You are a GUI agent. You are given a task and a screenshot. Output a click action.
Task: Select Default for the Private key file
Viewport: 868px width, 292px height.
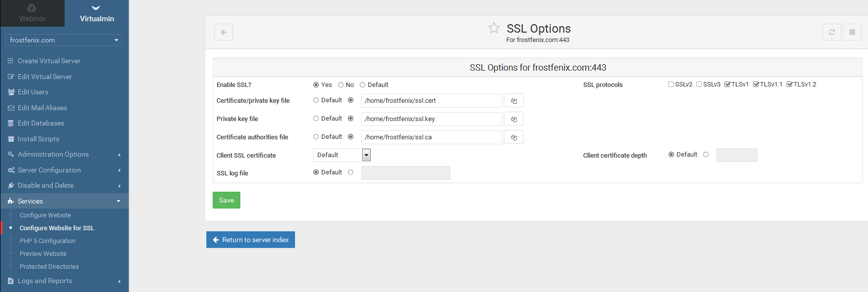coord(316,119)
